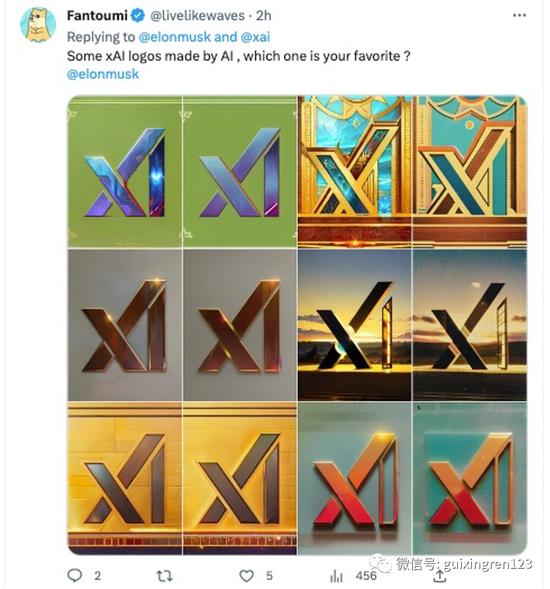
Task: Open the blue xAI logos on green
Action: (182, 172)
